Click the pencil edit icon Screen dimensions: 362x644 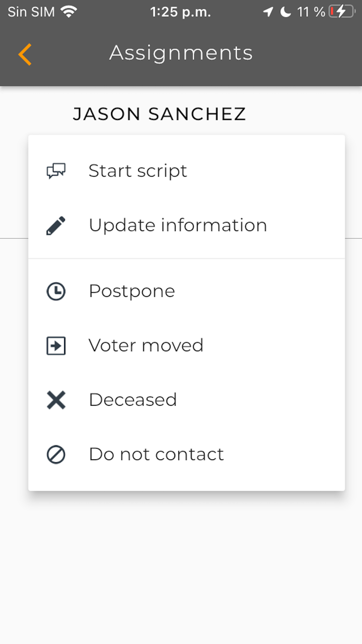tap(56, 226)
